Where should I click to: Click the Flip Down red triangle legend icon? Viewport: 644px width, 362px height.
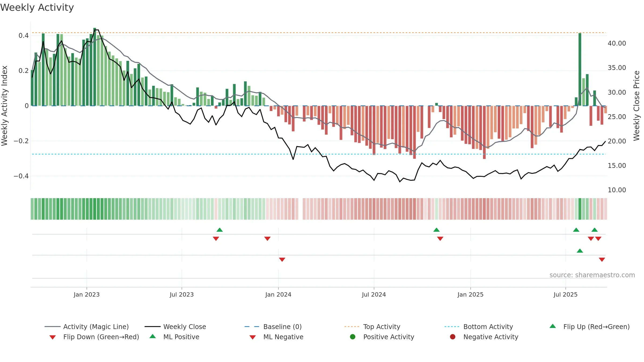pyautogui.click(x=53, y=337)
